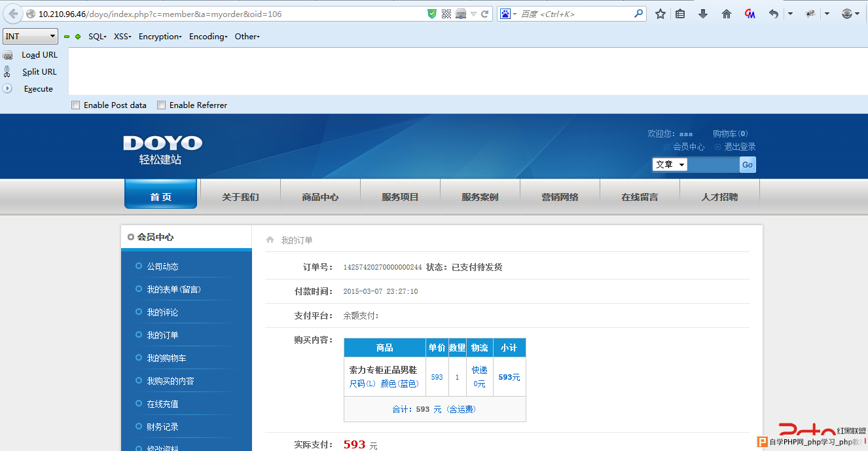Viewport: 868px width, 451px height.
Task: Click Load URL in HackBar
Action: click(x=39, y=55)
